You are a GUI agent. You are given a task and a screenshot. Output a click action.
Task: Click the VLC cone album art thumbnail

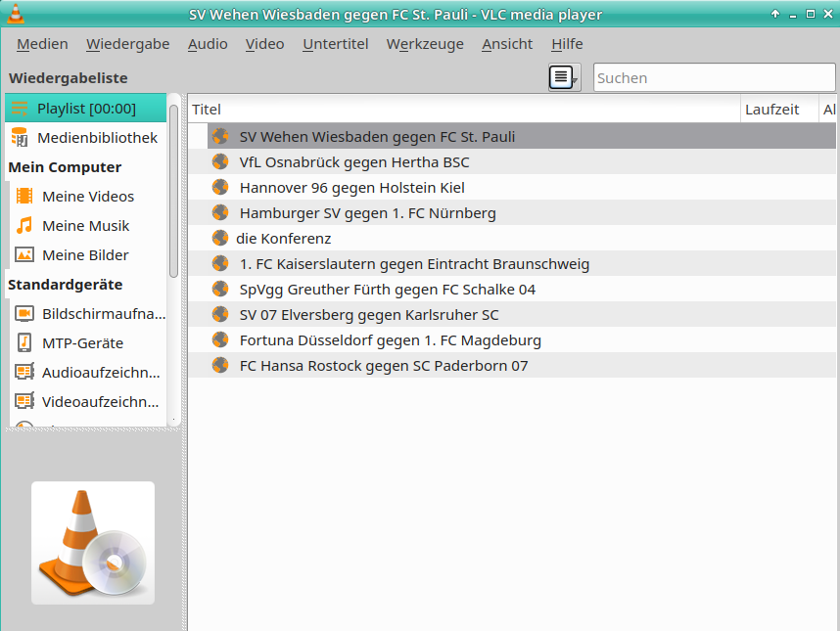[93, 543]
